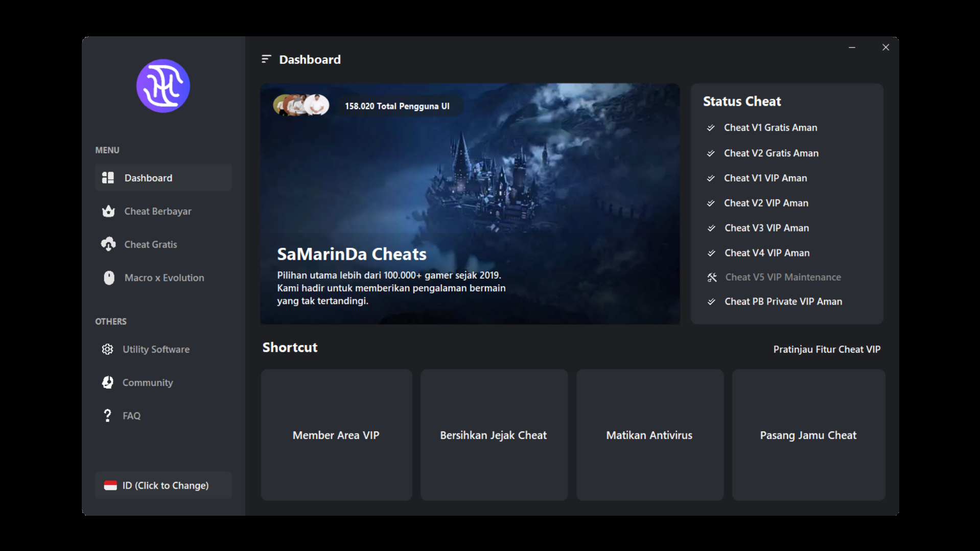Click the Dashboard grid icon in sidebar
Viewport: 980px width, 551px height.
[108, 178]
